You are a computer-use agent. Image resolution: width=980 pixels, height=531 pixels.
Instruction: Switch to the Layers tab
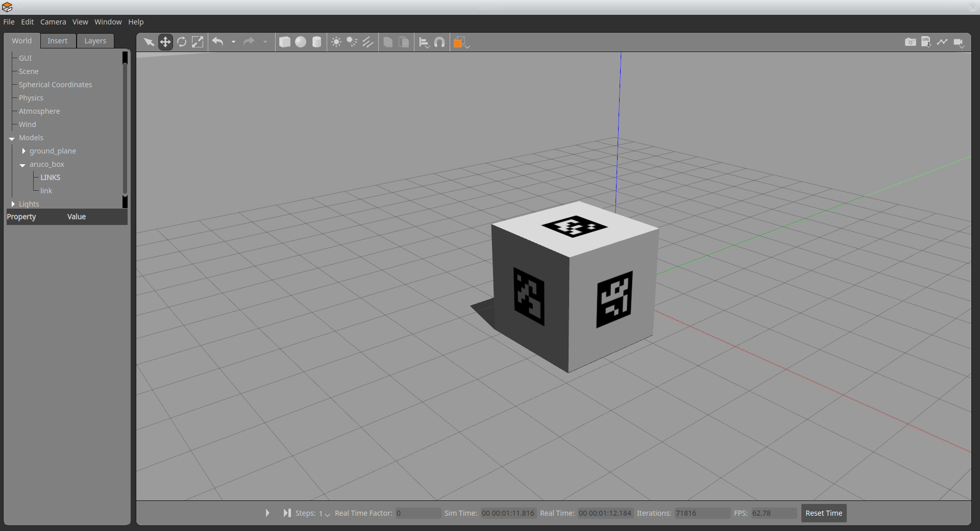(x=95, y=41)
